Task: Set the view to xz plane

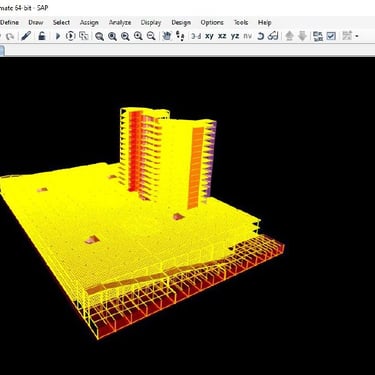Action: (x=222, y=36)
